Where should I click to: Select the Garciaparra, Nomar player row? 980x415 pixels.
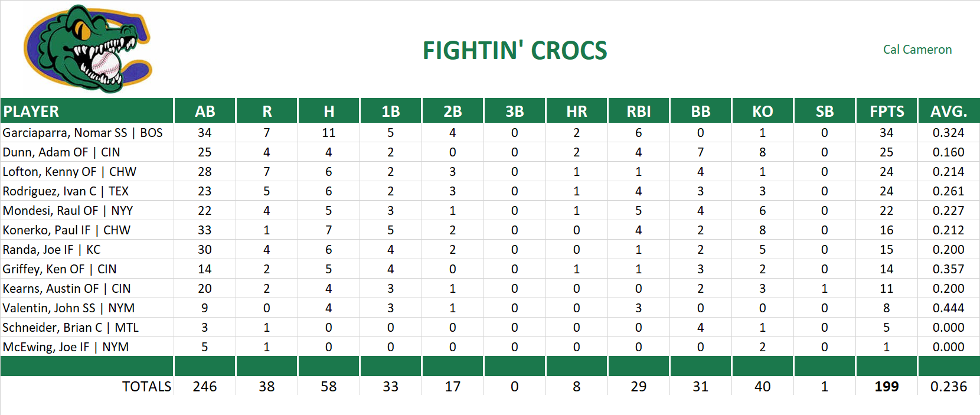(83, 133)
